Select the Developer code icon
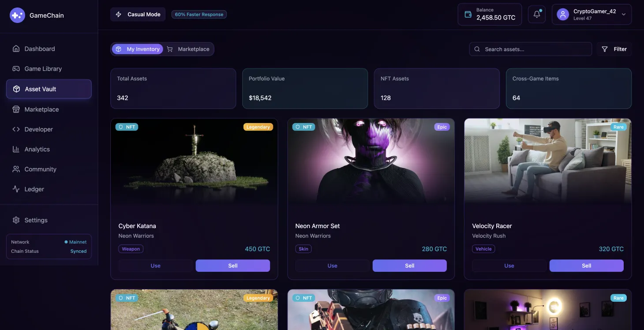The width and height of the screenshot is (644, 330). (15, 129)
